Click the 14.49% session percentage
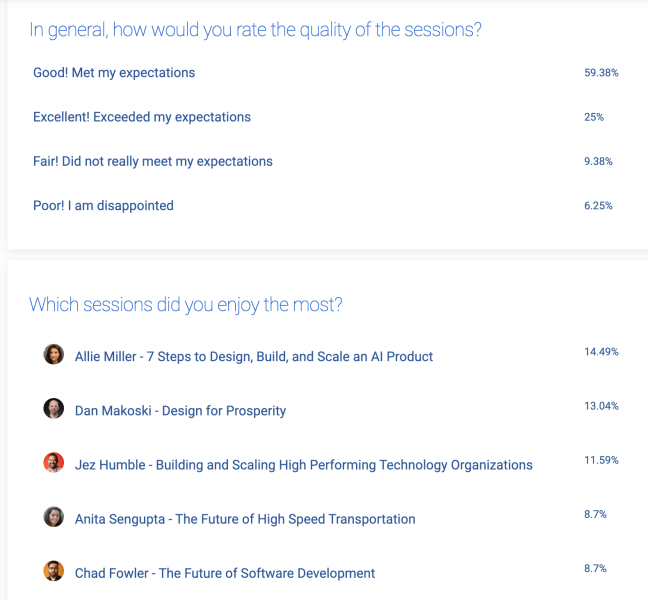Image resolution: width=648 pixels, height=600 pixels. (x=601, y=352)
